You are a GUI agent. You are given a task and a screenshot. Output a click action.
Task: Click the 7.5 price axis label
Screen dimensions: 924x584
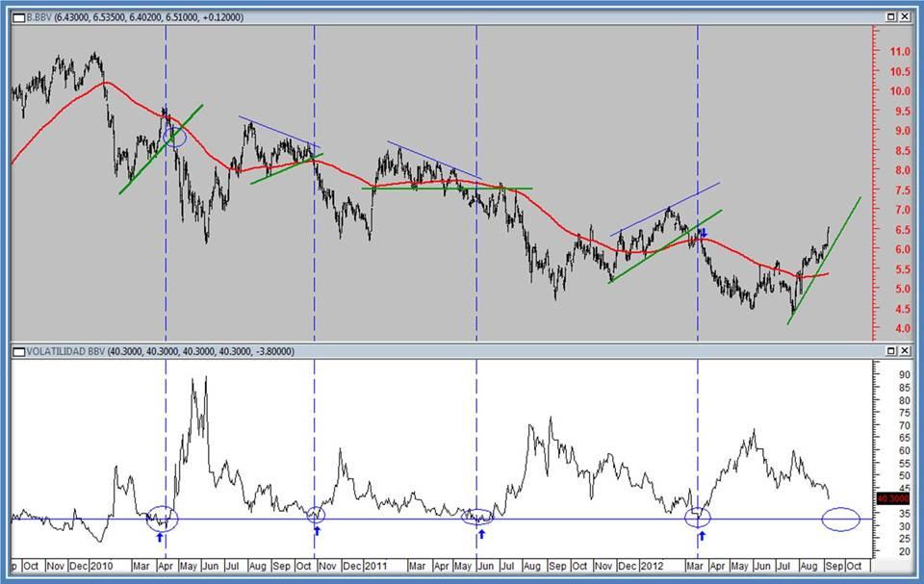(x=903, y=190)
